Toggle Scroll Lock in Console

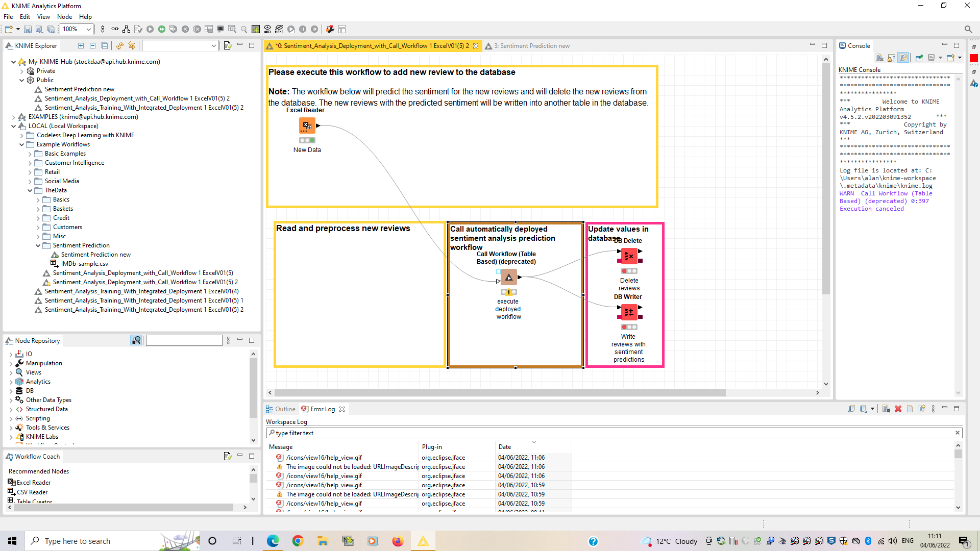[892, 58]
